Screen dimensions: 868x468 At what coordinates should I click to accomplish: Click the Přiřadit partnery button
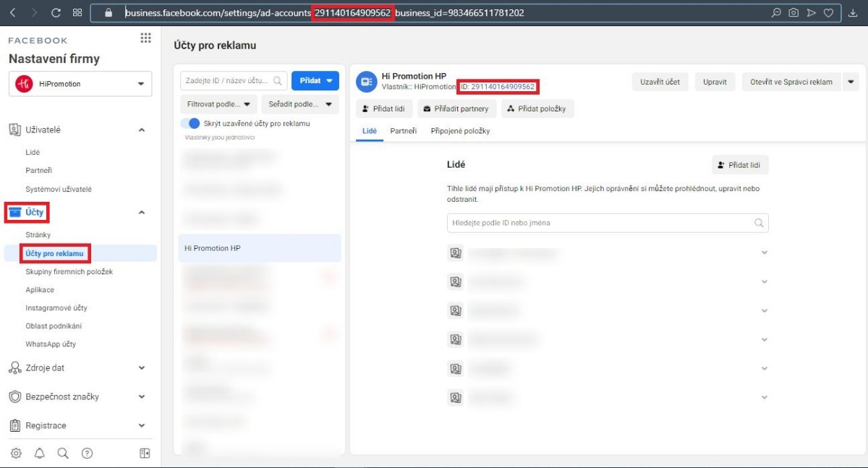[x=456, y=109]
